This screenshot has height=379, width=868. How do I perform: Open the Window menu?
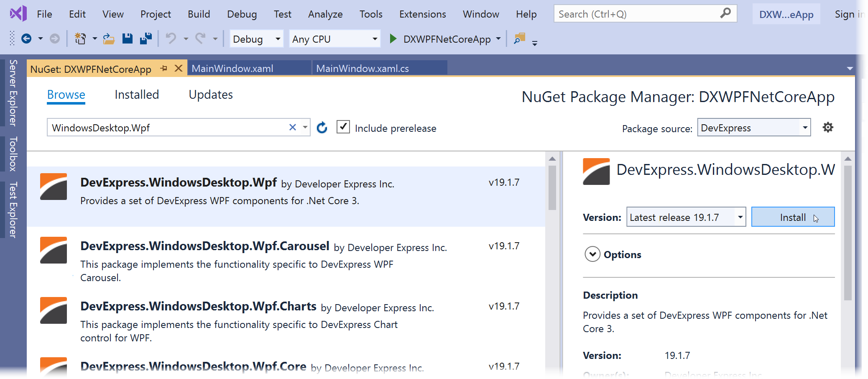pyautogui.click(x=481, y=14)
